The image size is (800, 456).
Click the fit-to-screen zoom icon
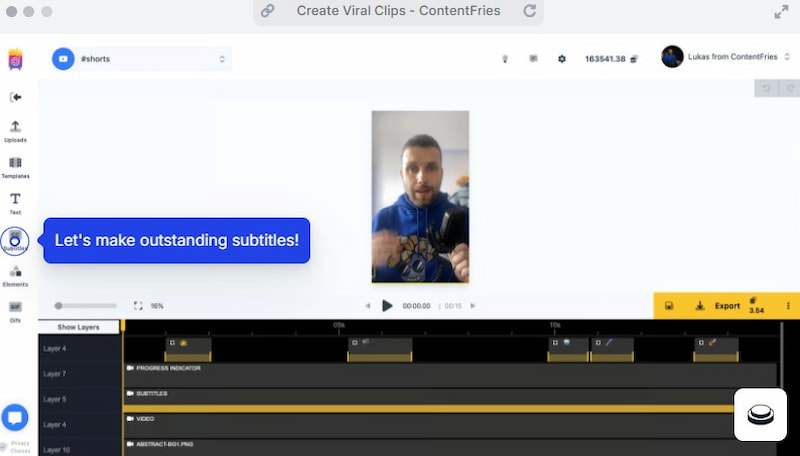point(138,306)
